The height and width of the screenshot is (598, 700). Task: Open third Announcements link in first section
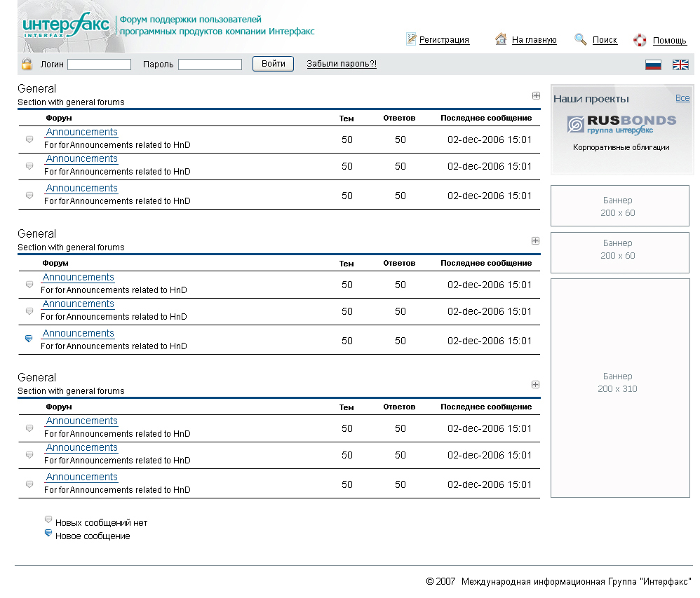coord(81,189)
